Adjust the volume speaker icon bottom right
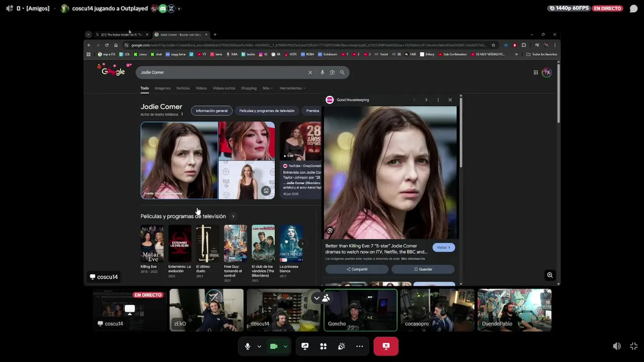Screen dimensions: 644x362 point(617,346)
